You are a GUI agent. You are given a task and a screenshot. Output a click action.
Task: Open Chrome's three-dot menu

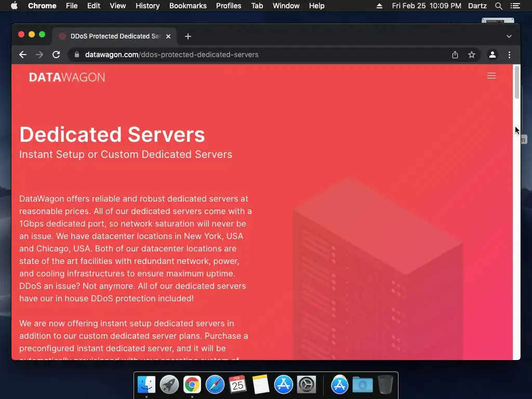coord(509,55)
